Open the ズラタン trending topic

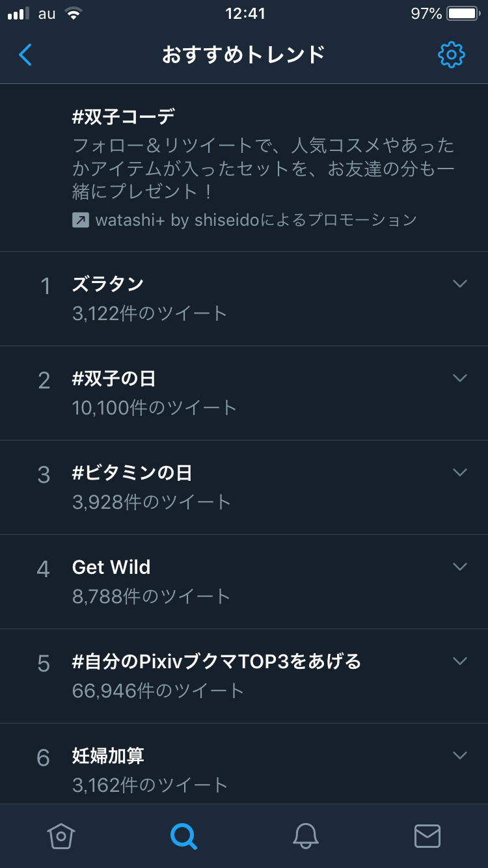pyautogui.click(x=108, y=284)
